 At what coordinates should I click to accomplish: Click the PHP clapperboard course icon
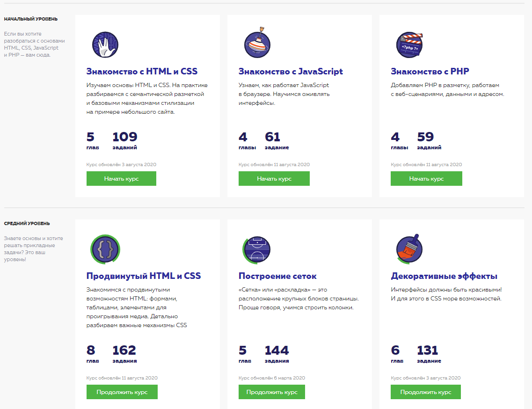(409, 45)
